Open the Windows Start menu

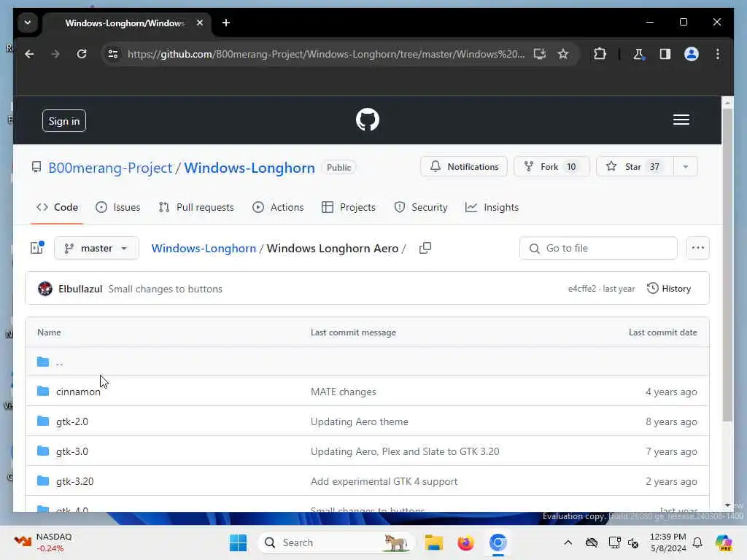[x=238, y=542]
